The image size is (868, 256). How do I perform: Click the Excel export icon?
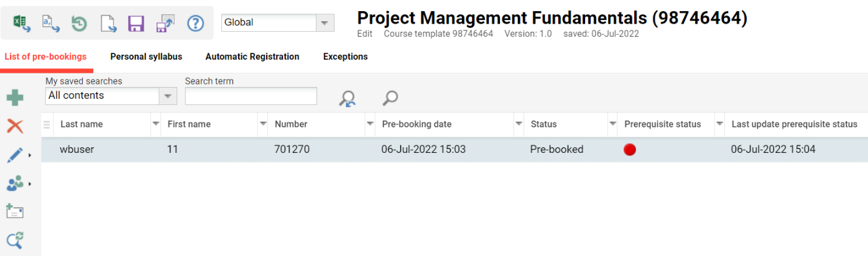click(x=21, y=23)
